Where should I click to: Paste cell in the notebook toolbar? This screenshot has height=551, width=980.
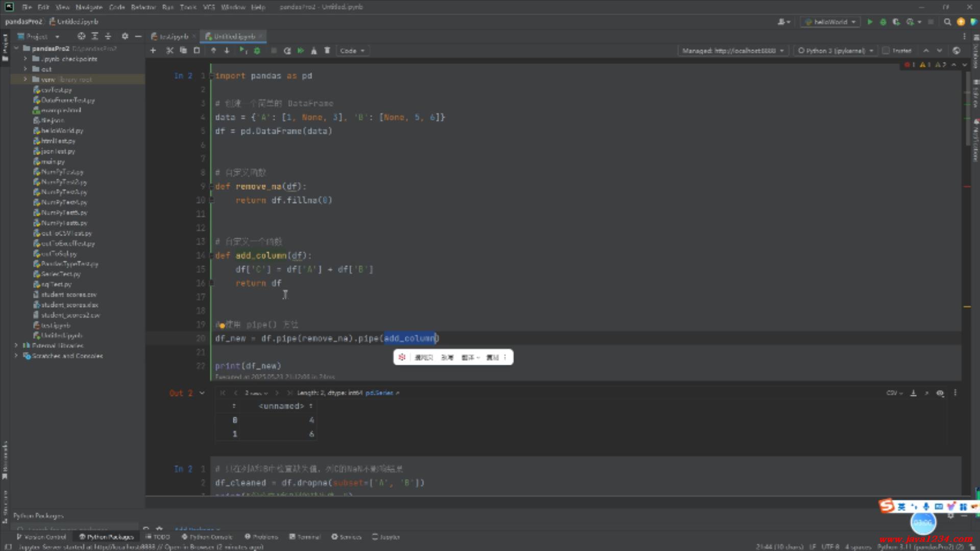pos(197,51)
